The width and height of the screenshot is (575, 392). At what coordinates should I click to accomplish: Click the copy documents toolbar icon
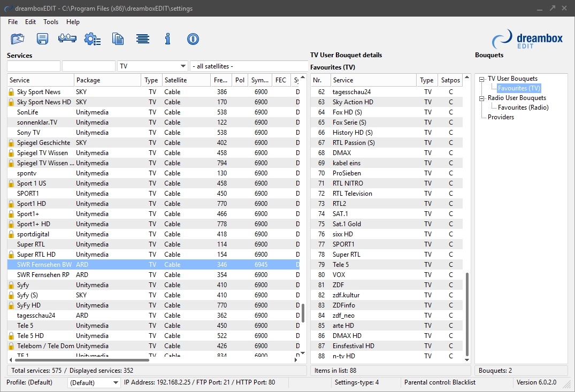click(x=118, y=39)
